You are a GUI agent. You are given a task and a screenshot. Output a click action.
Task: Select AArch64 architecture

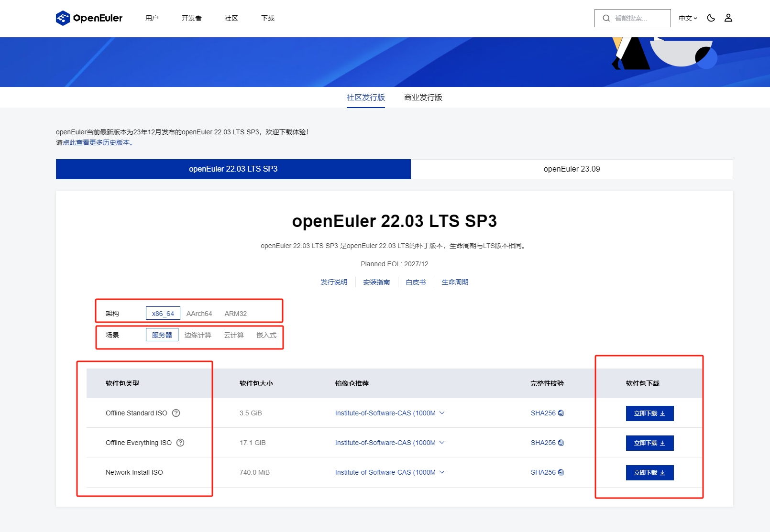(199, 314)
